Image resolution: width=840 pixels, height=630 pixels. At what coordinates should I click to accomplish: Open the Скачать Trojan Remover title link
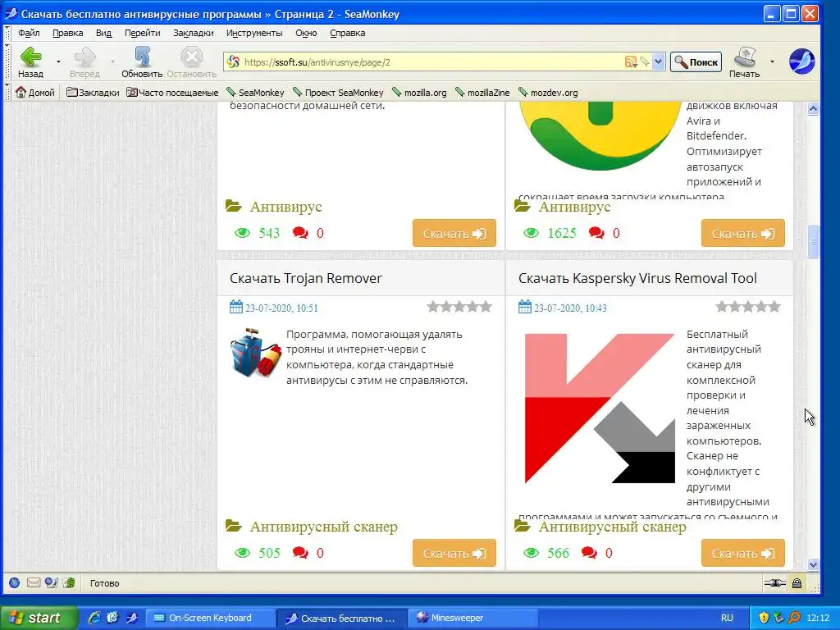305,278
